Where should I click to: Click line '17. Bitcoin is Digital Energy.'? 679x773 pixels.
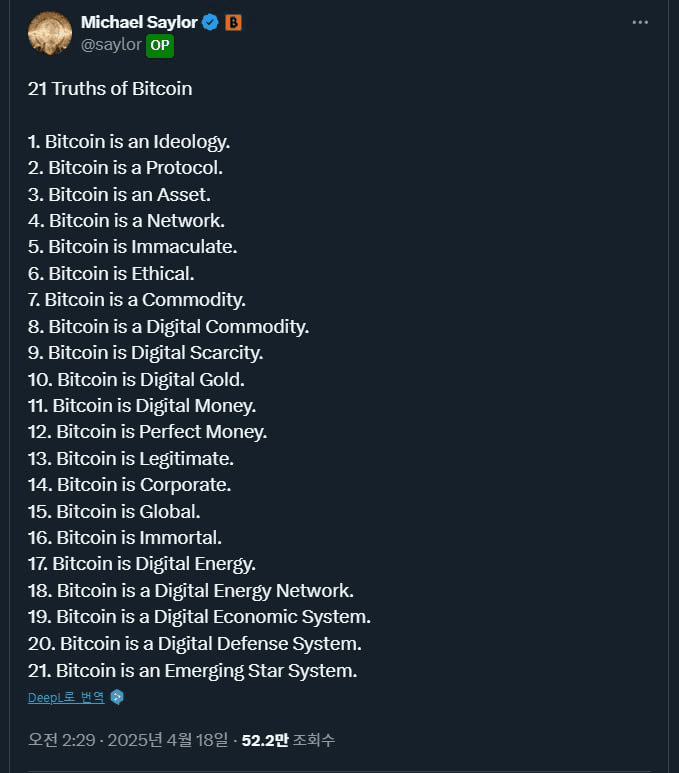click(142, 564)
